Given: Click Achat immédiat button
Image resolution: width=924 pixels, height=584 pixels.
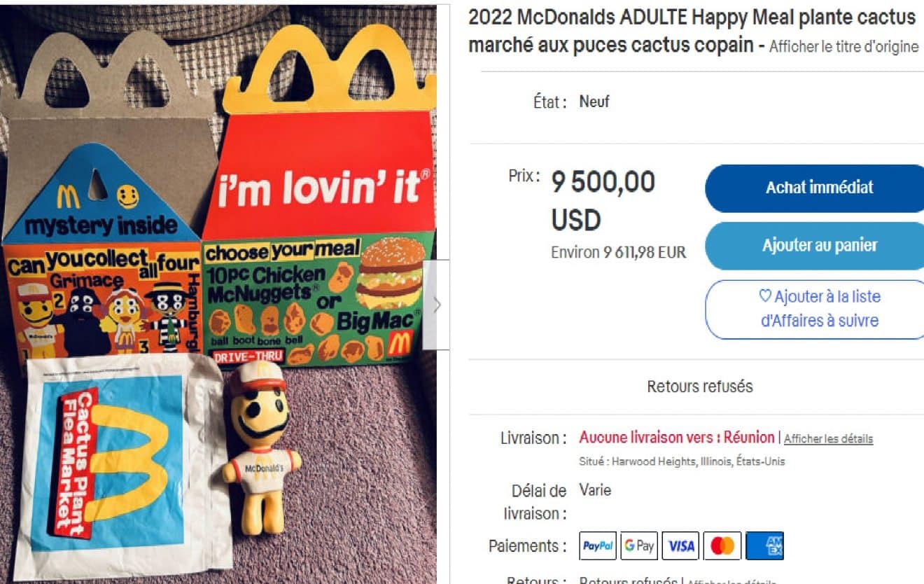Looking at the screenshot, I should pyautogui.click(x=819, y=188).
